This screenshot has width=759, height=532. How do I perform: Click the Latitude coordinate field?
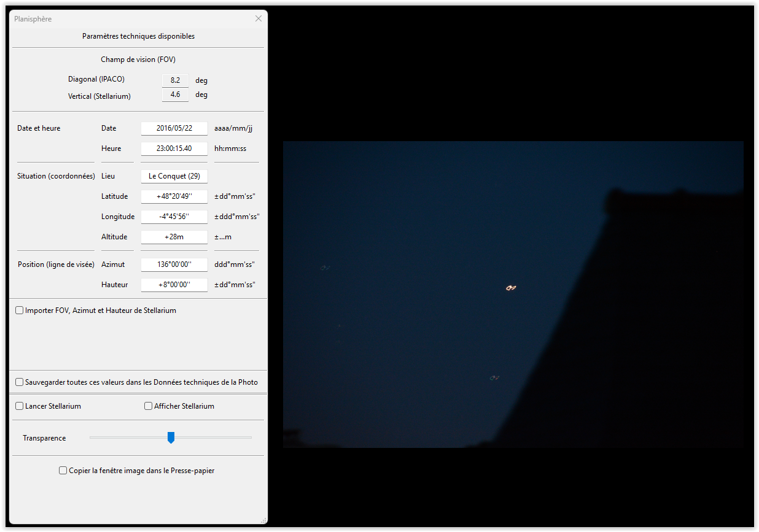click(174, 196)
